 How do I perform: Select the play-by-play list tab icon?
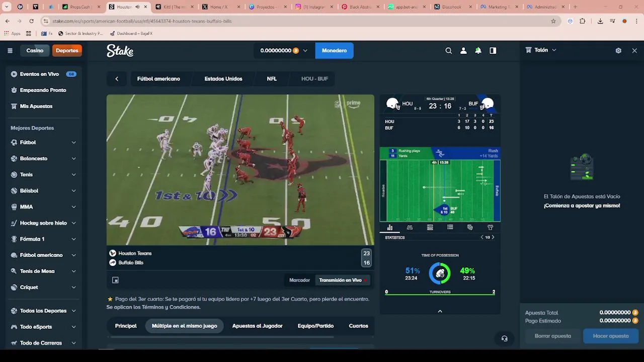(450, 227)
